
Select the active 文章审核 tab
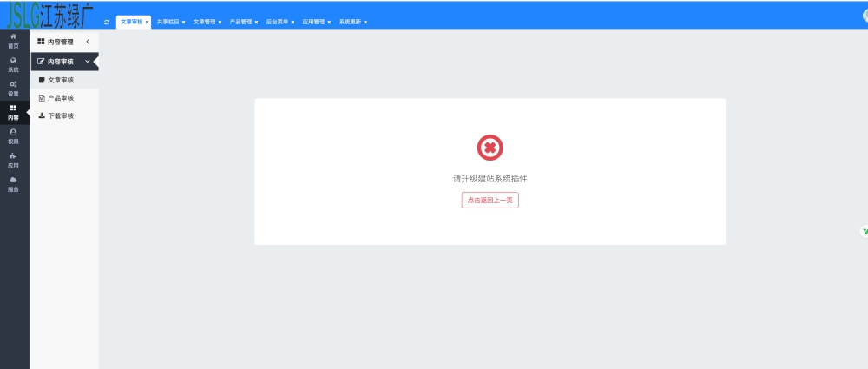coord(132,23)
